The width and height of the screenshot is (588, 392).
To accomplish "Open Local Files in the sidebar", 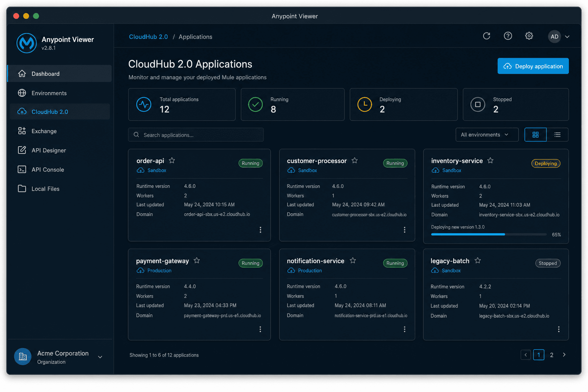I will click(x=60, y=189).
